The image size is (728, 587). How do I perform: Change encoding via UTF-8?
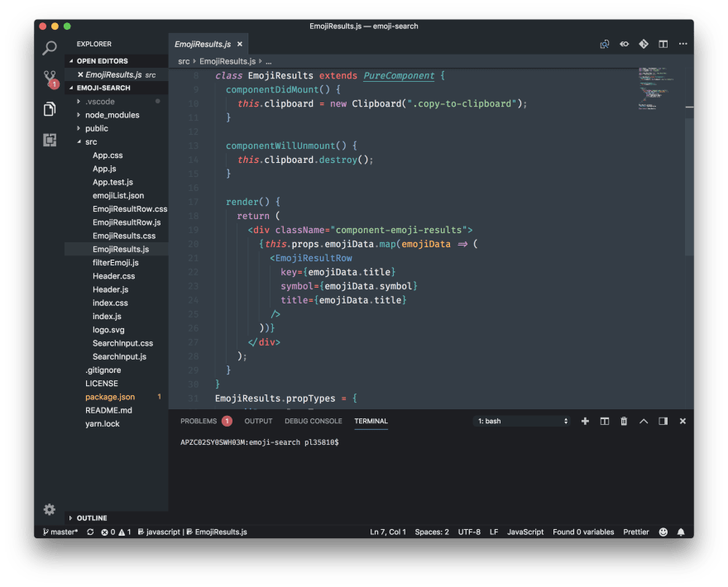pos(469,532)
